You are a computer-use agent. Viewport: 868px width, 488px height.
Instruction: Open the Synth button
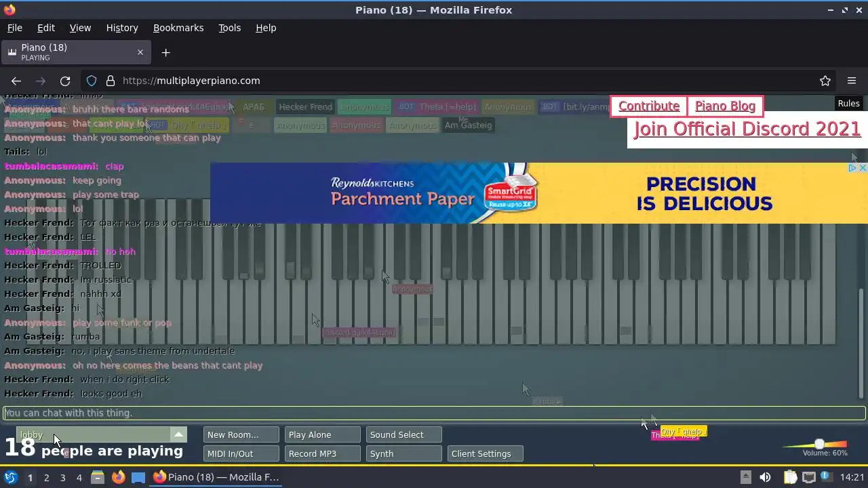coord(403,453)
